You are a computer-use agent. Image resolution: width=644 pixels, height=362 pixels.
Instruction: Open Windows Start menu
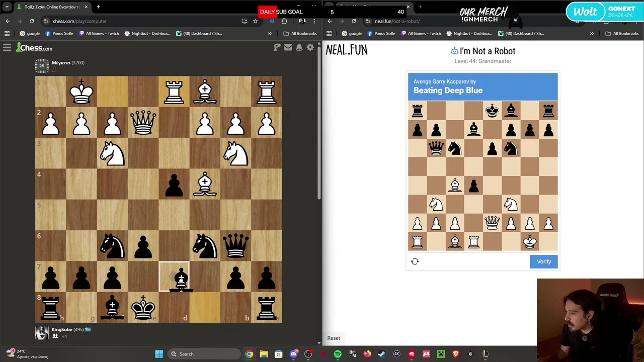coord(159,354)
